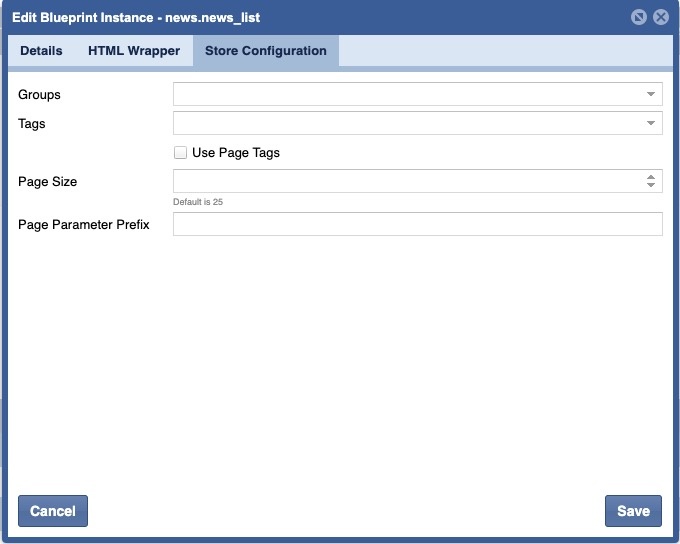This screenshot has height=544, width=680.
Task: Enable the Use Page Tags checkbox
Action: point(181,153)
